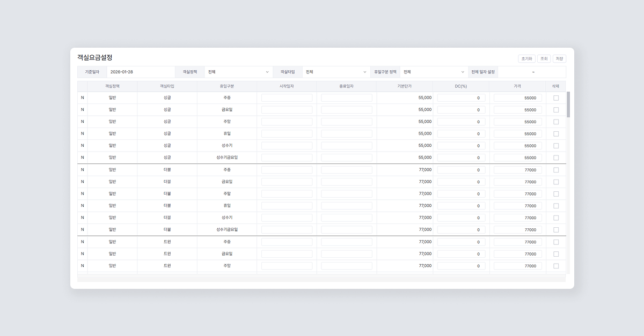This screenshot has width=644, height=336.
Task: Click the DC(%) field in 트윈 금요일 row
Action: (462, 253)
